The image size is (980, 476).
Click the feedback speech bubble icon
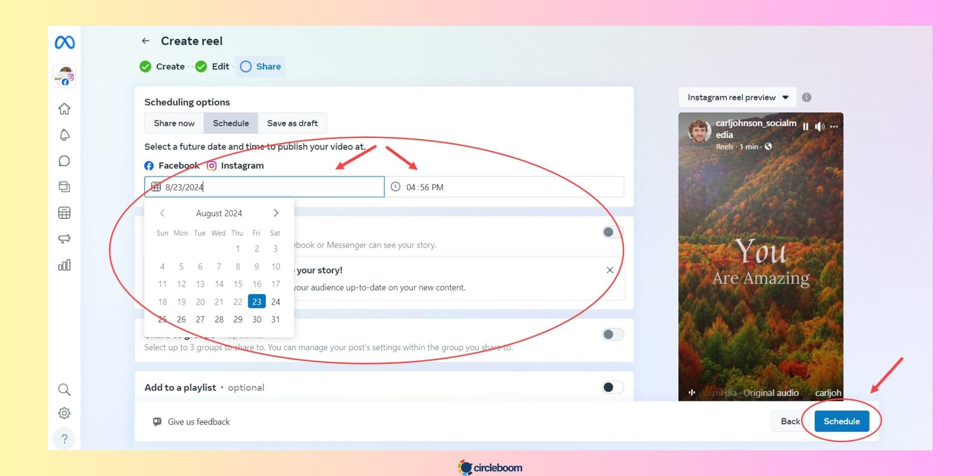[x=157, y=422]
